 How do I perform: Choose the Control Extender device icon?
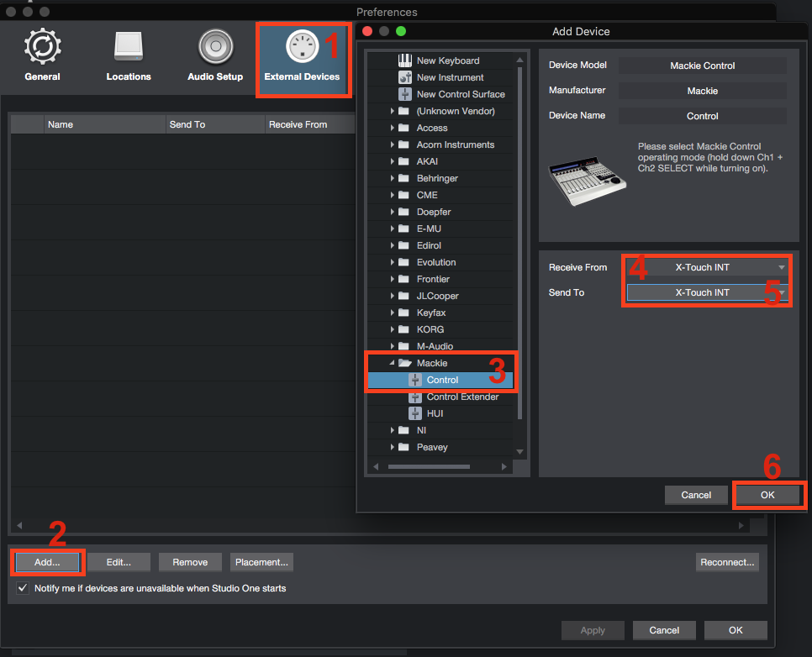tap(414, 397)
